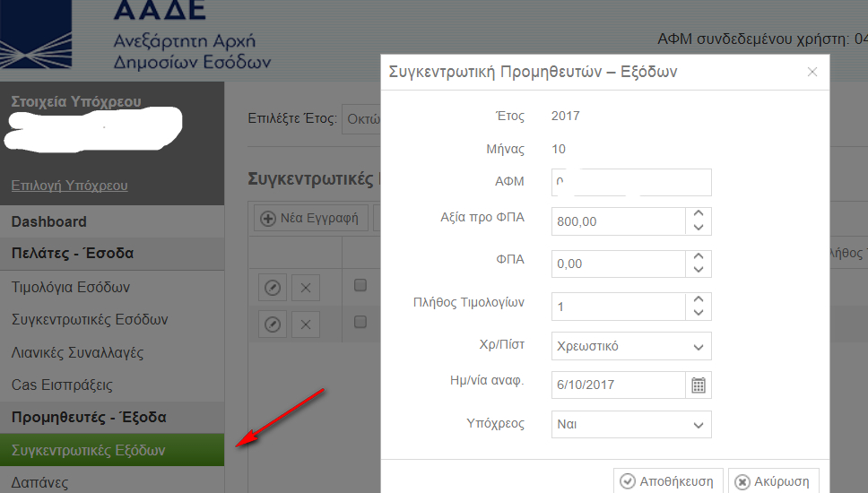Open the calendar picker for Ημ/νία αναφ.

(699, 385)
